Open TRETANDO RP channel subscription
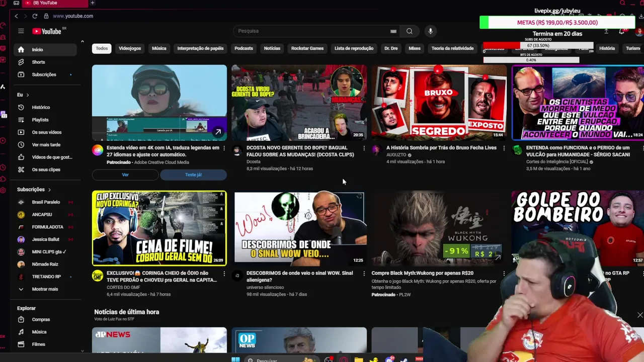Viewport: 644px width, 362px height. [x=45, y=277]
